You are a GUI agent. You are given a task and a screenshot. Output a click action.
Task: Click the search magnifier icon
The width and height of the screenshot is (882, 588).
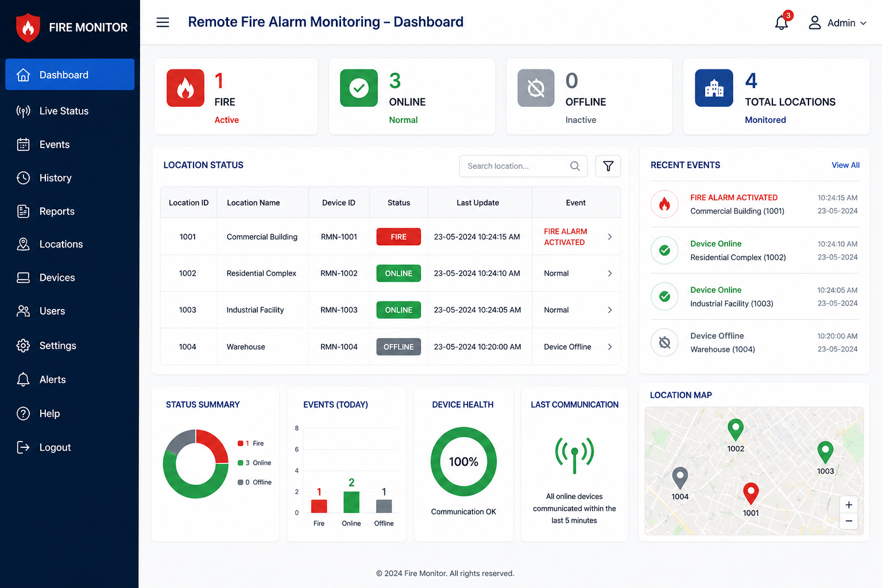(x=575, y=166)
